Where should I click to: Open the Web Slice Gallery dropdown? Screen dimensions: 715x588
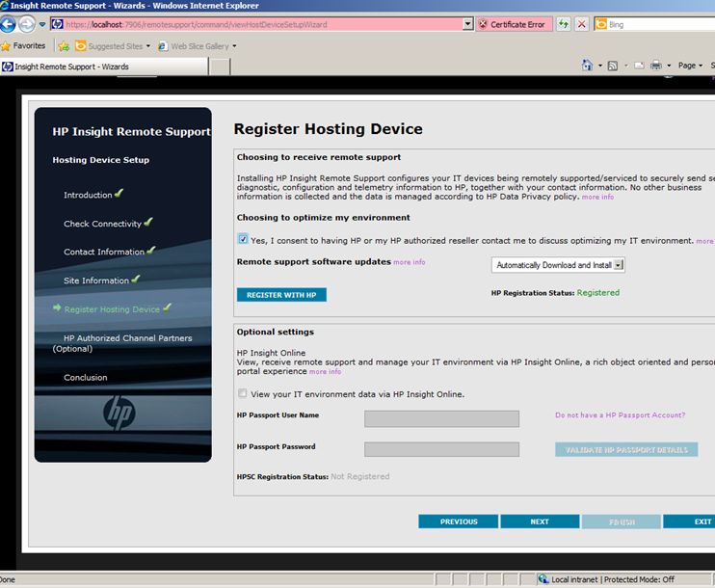click(197, 46)
